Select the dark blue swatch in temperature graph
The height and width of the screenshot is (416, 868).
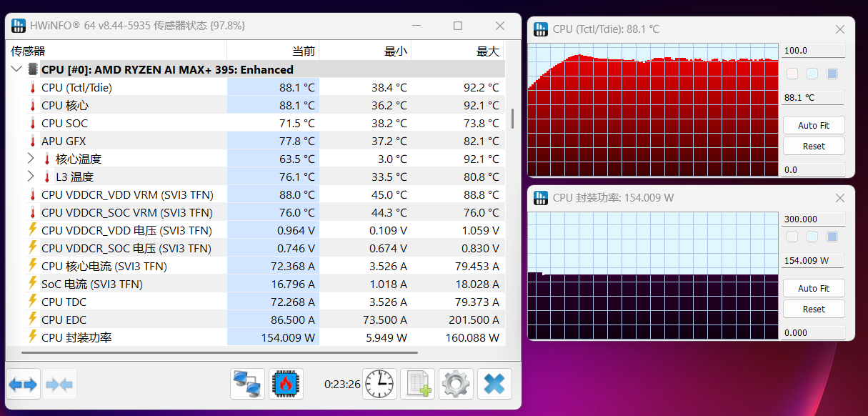[832, 74]
